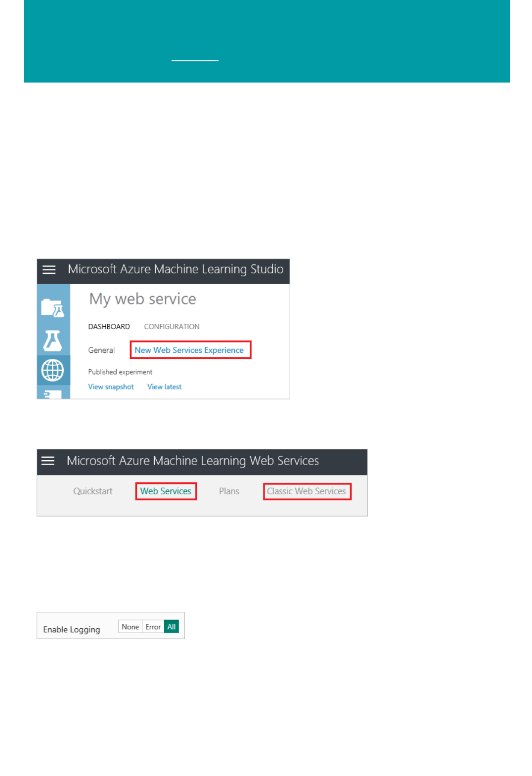Open the Projects folder icon in Studio sidebar
This screenshot has width=532, height=776.
point(53,308)
